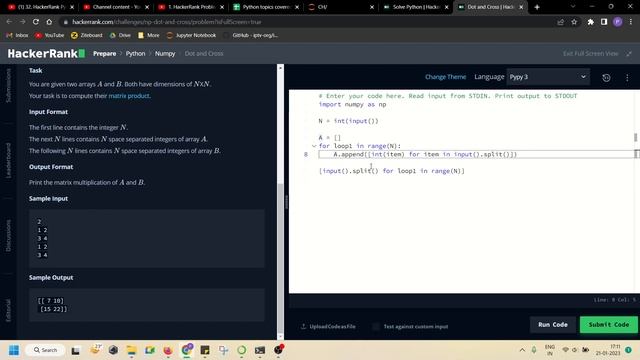The image size is (640, 360).
Task: Open the terminal icon in the taskbar
Action: 260,350
